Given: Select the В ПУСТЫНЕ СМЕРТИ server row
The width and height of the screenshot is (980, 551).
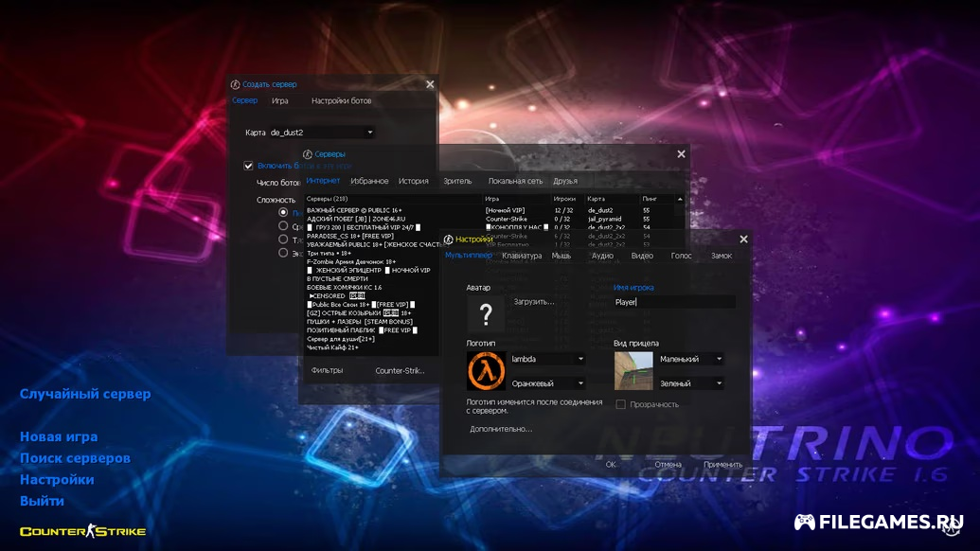Looking at the screenshot, I should 337,278.
